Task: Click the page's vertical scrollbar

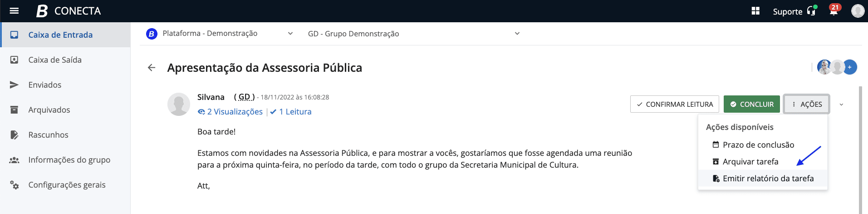Action: click(x=860, y=150)
